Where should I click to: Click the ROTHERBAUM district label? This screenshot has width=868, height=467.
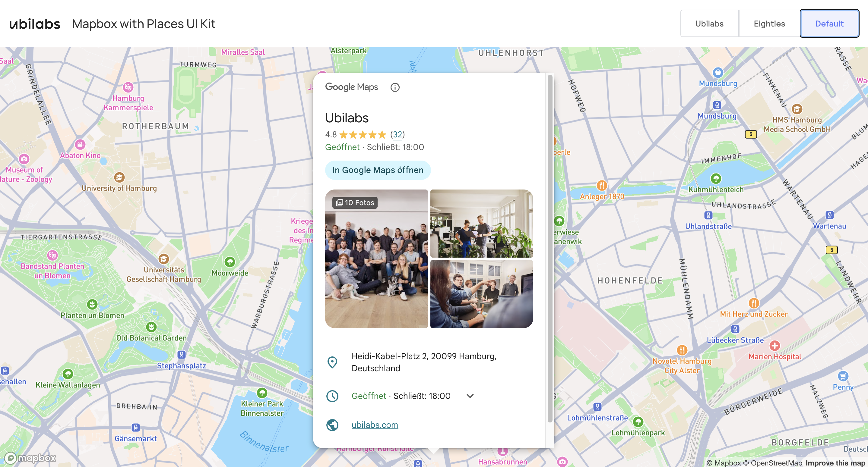pos(156,126)
